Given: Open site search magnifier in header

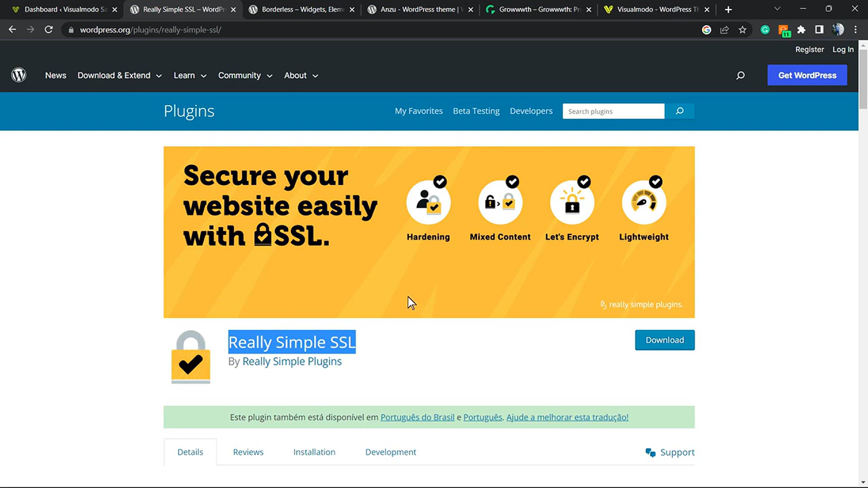Looking at the screenshot, I should tap(740, 75).
